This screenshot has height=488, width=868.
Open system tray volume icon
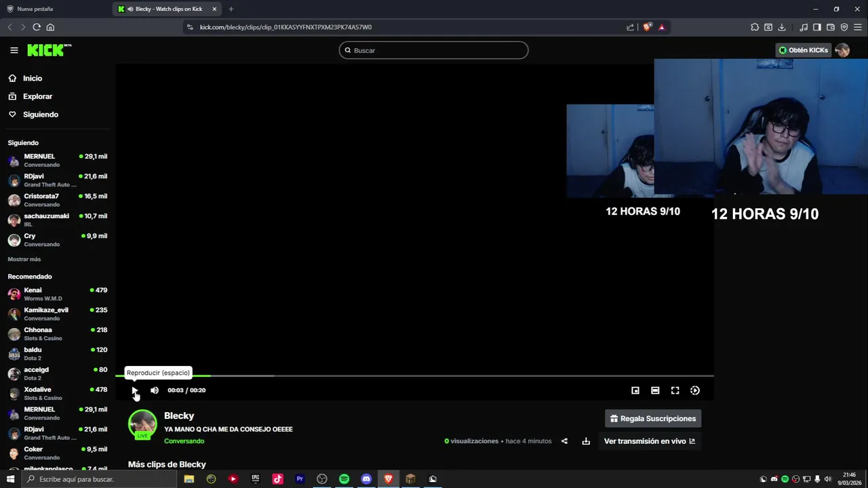coord(828,479)
